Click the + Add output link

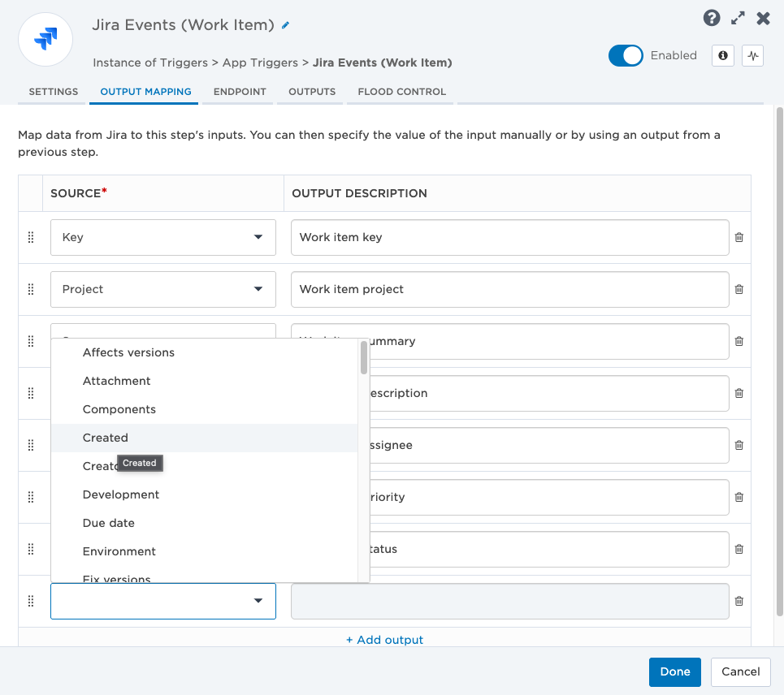pyautogui.click(x=384, y=640)
